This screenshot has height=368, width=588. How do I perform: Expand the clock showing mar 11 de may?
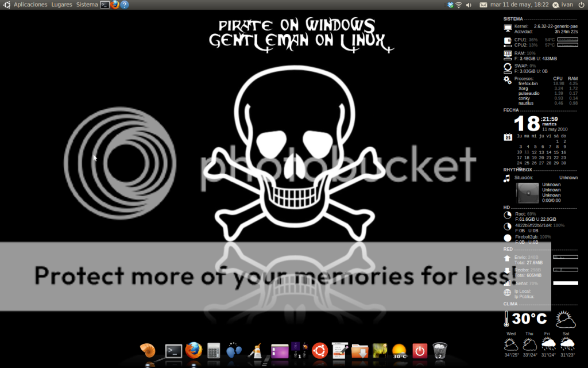520,5
